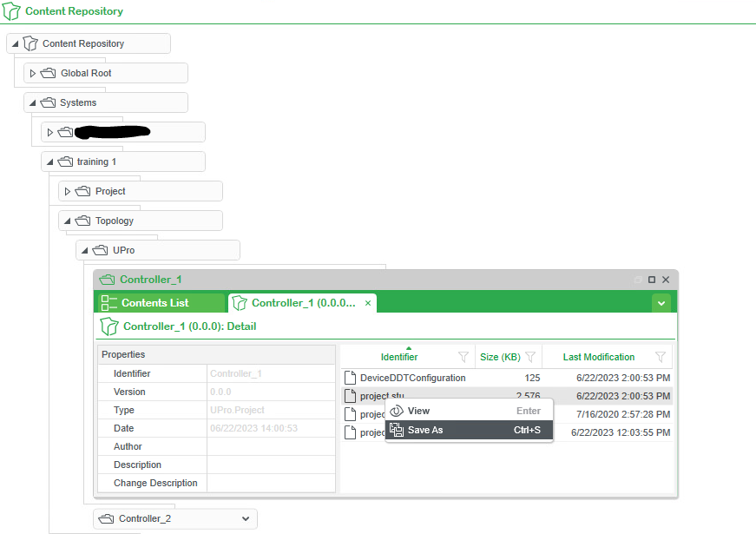This screenshot has height=534, width=756.
Task: Click the Controller_1 Detail heading icon
Action: point(109,326)
